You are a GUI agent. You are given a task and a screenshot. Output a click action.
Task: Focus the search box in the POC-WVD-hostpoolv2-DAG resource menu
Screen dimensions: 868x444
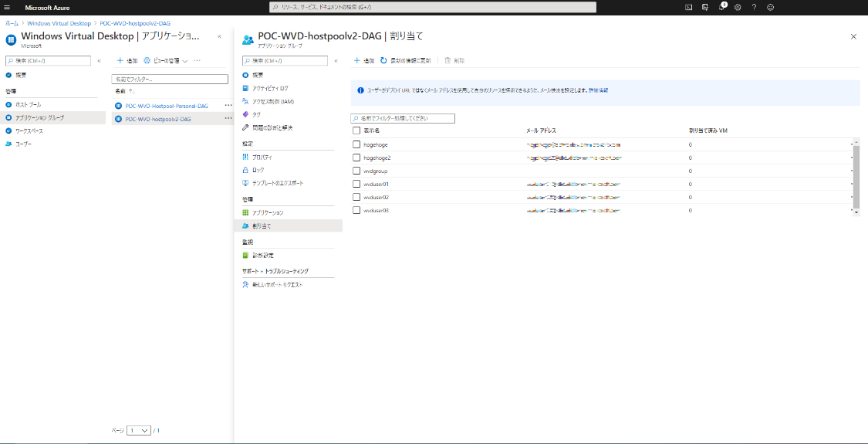coord(285,60)
